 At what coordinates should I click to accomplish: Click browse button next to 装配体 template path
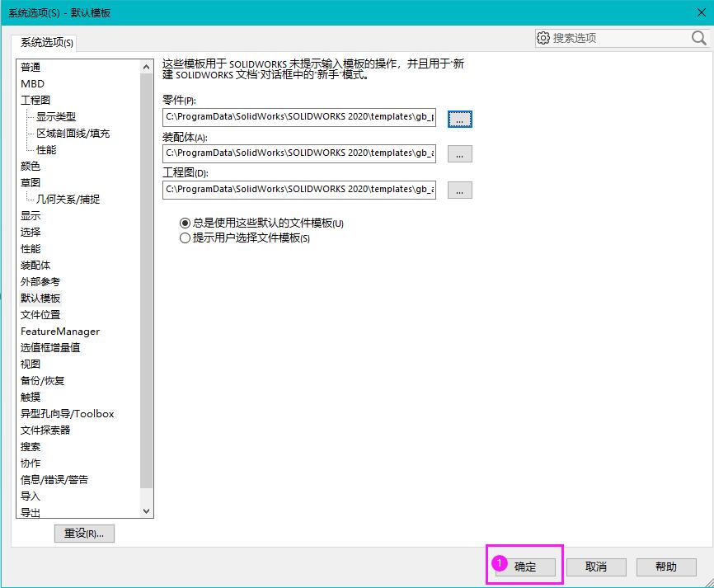(x=459, y=153)
